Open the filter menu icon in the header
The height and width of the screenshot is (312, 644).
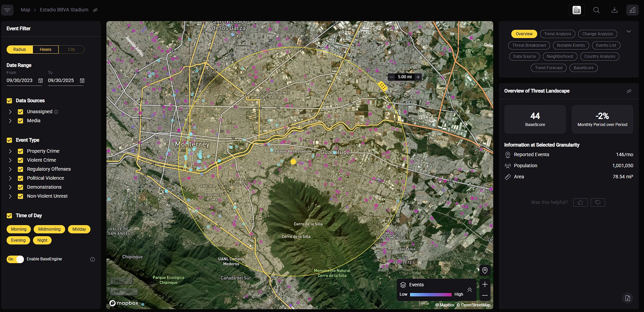click(7, 10)
